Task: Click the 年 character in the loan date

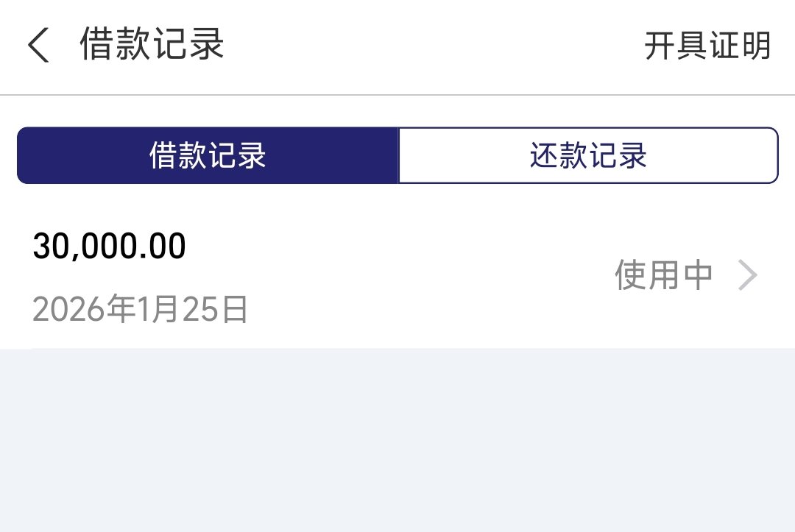Action: tap(119, 310)
